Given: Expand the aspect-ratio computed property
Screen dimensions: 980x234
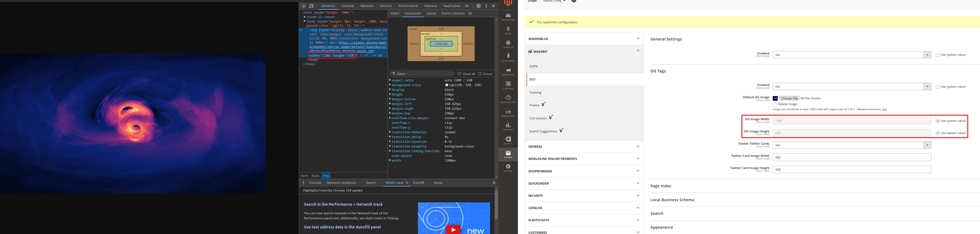Looking at the screenshot, I should click(390, 80).
